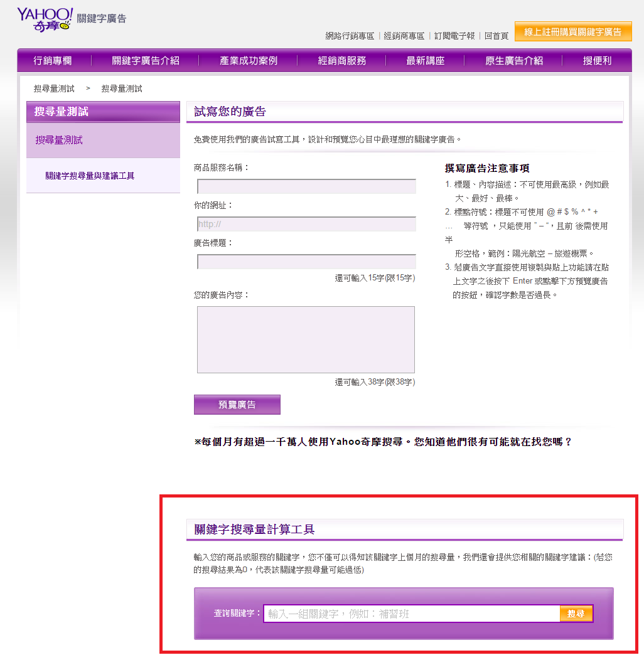
Task: Click 訂閱電子報 link
Action: pos(454,36)
